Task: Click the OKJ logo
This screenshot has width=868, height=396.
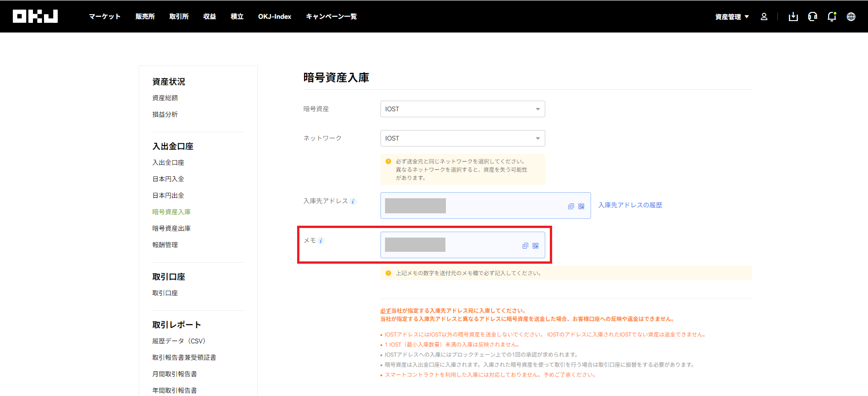Action: point(35,16)
